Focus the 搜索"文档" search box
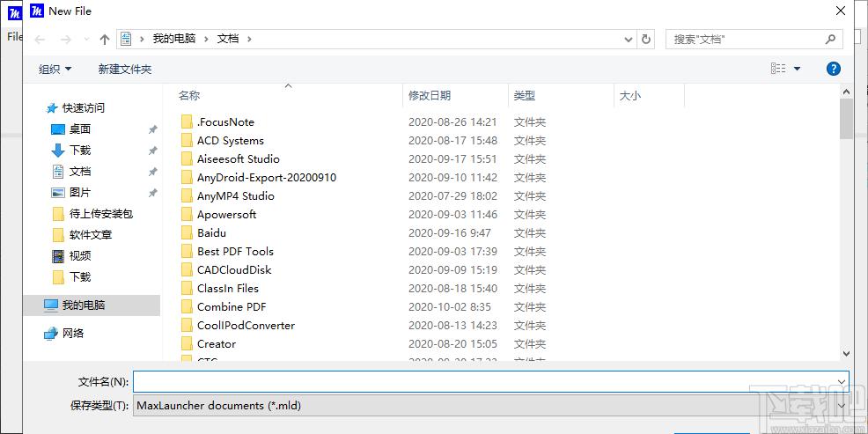868x434 pixels. 754,40
